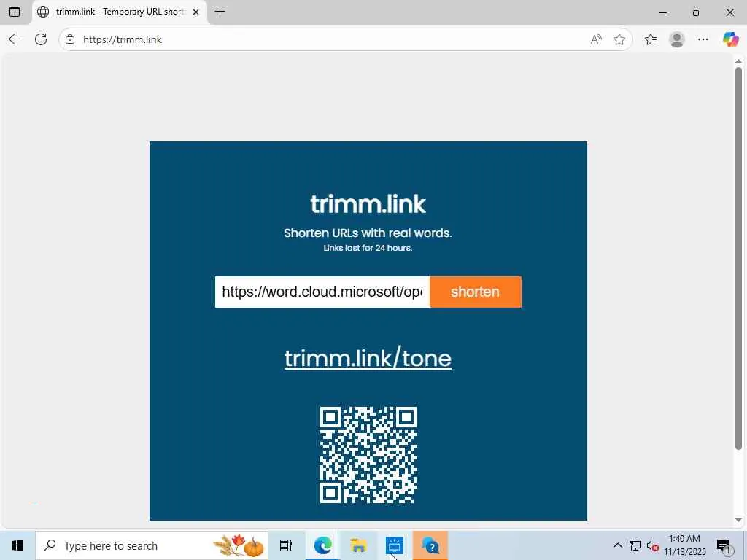Click the scrollbar down arrow
747x560 pixels.
(738, 520)
